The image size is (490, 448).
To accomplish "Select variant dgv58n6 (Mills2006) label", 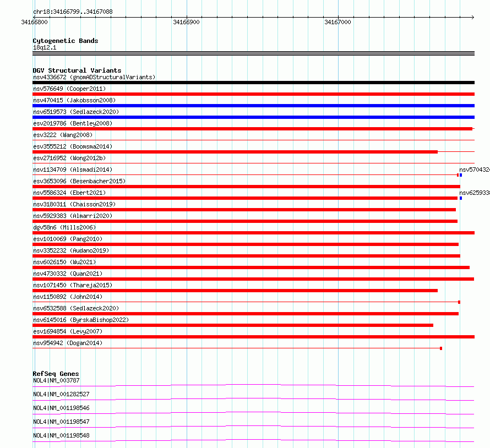I will [x=64, y=227].
